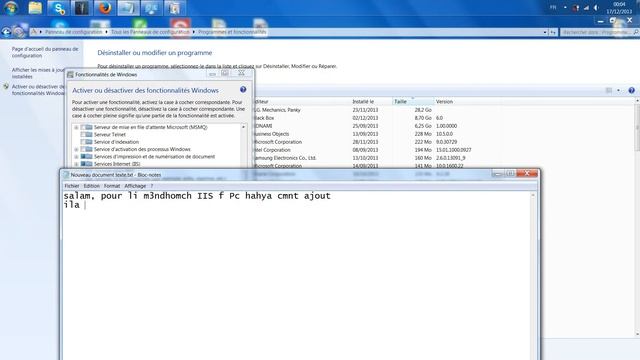Click the Fonctionnalités de Windows title icon
The width and height of the screenshot is (640, 360).
(70, 75)
